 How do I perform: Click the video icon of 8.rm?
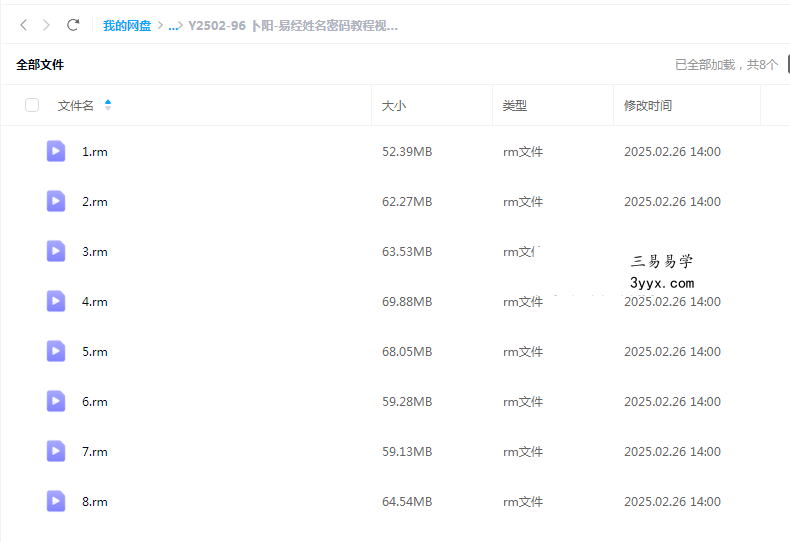(x=56, y=501)
